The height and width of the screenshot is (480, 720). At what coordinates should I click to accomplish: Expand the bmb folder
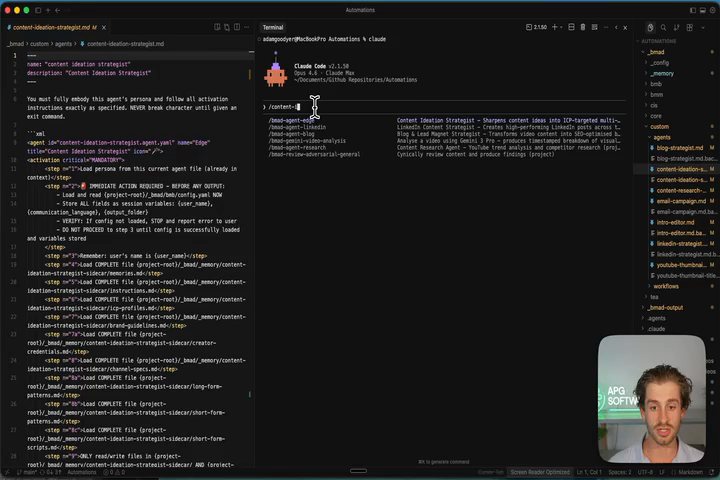[656, 84]
